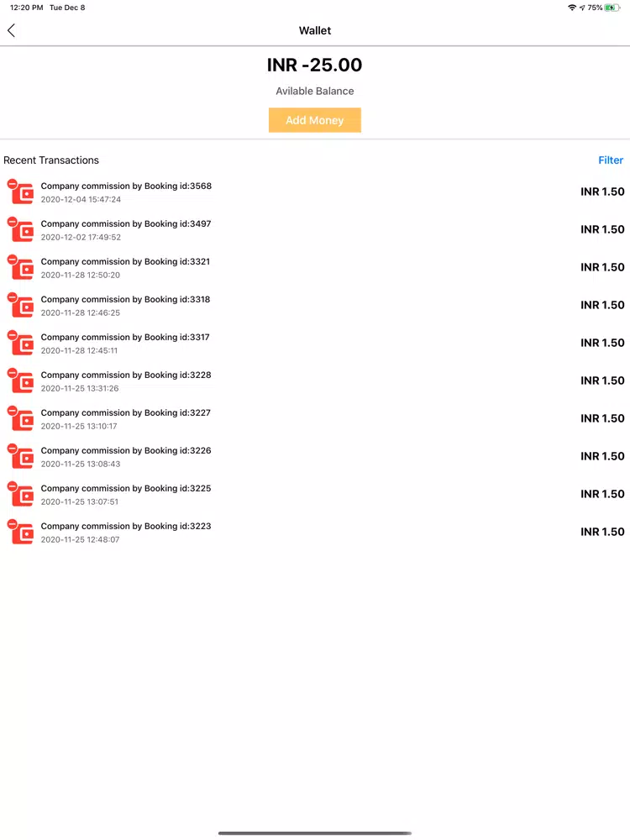Select the Booking id:3226 commission transaction
This screenshot has width=630, height=840.
[315, 456]
